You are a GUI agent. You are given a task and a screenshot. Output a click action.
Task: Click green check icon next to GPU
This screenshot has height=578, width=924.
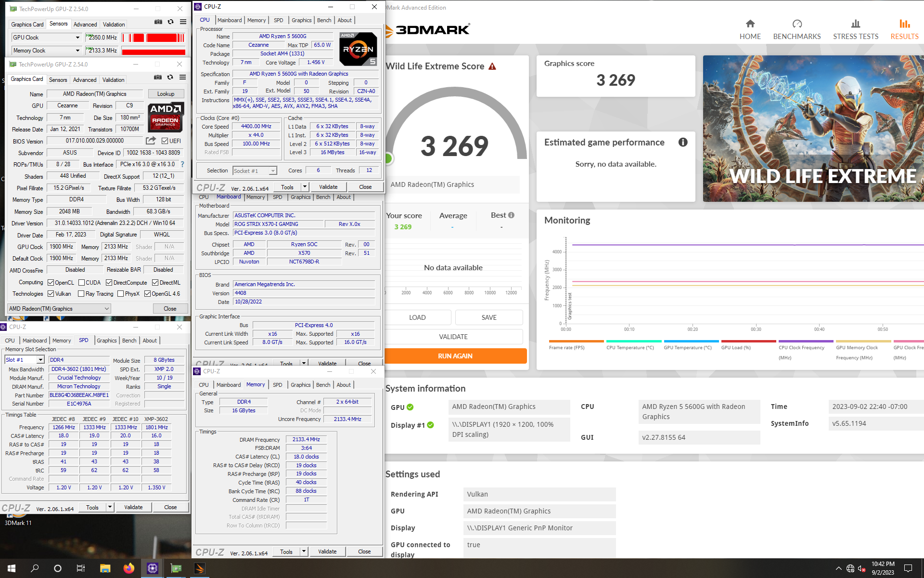tap(410, 407)
